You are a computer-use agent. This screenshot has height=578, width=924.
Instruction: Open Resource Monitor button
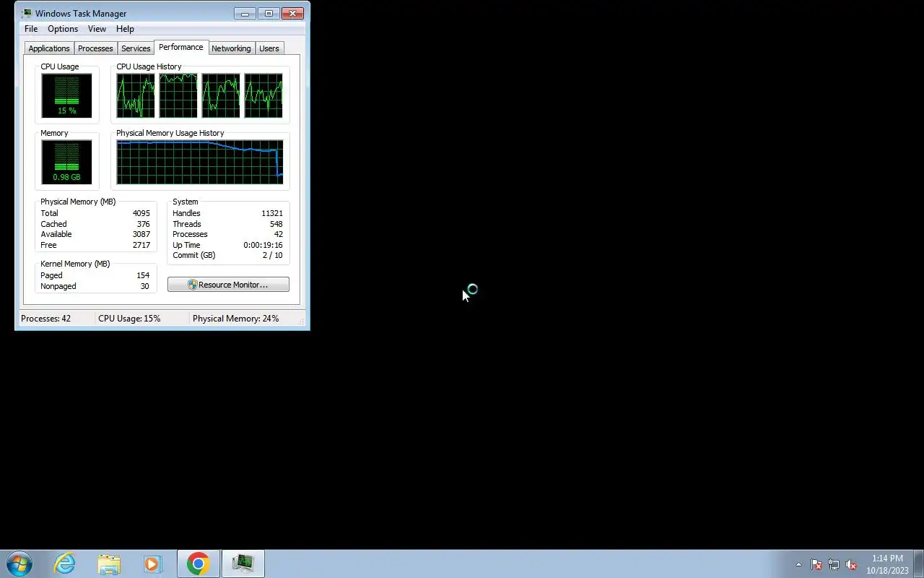click(228, 285)
